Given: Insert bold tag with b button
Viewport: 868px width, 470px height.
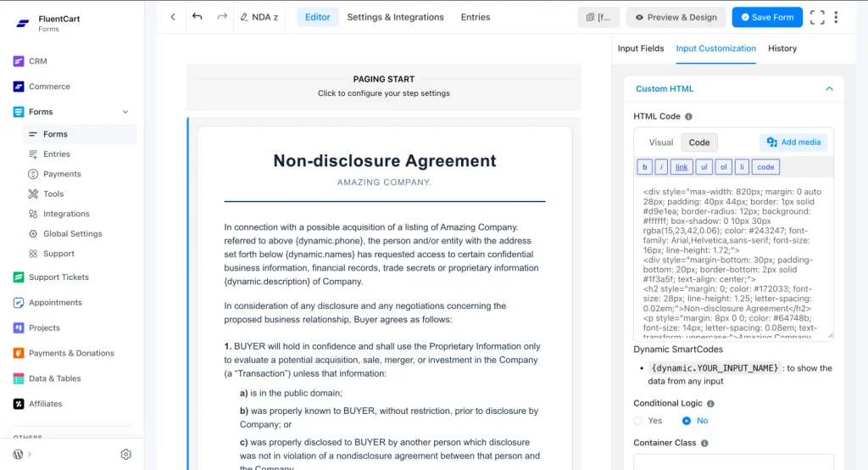Looking at the screenshot, I should tap(644, 167).
